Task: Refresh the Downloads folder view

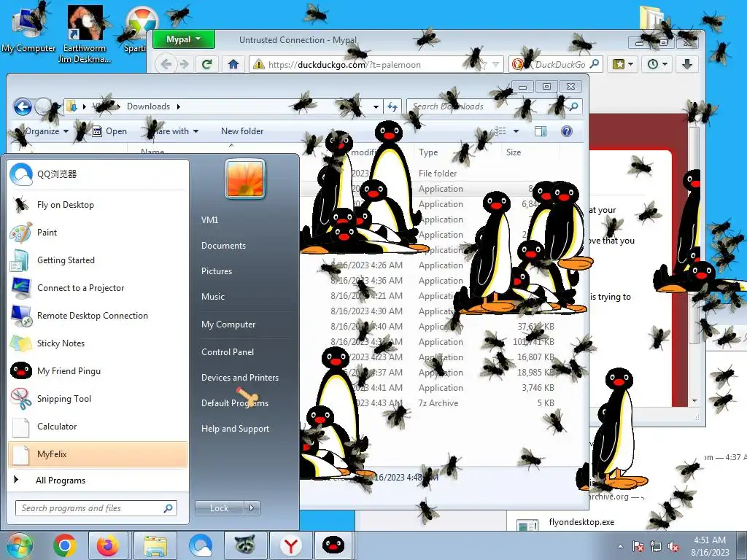Action: pos(392,106)
